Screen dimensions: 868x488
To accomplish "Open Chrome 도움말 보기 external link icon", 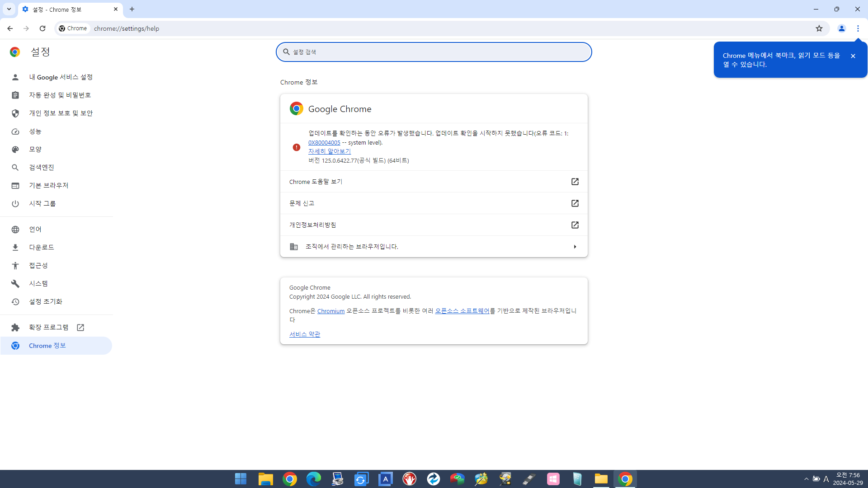I will click(x=575, y=182).
